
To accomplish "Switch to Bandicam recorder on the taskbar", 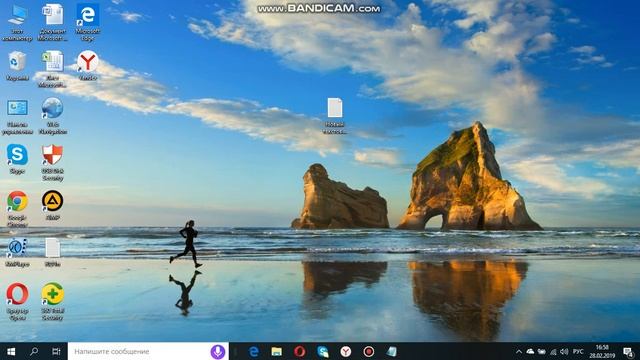I will point(369,351).
